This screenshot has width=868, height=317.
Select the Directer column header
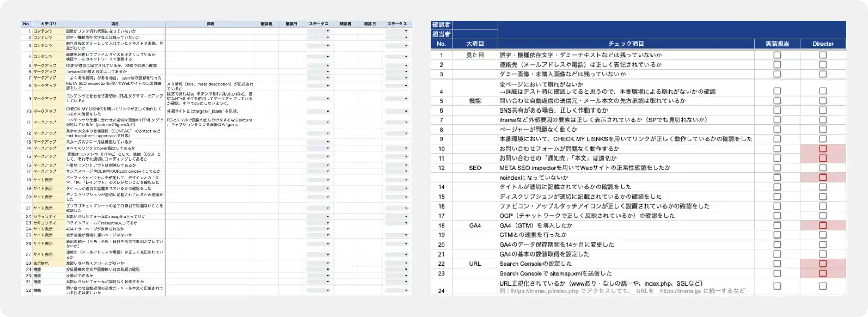click(x=823, y=44)
